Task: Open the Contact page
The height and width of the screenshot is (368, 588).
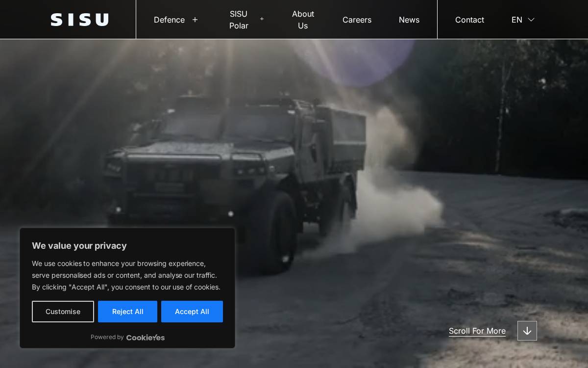Action: coord(469,20)
